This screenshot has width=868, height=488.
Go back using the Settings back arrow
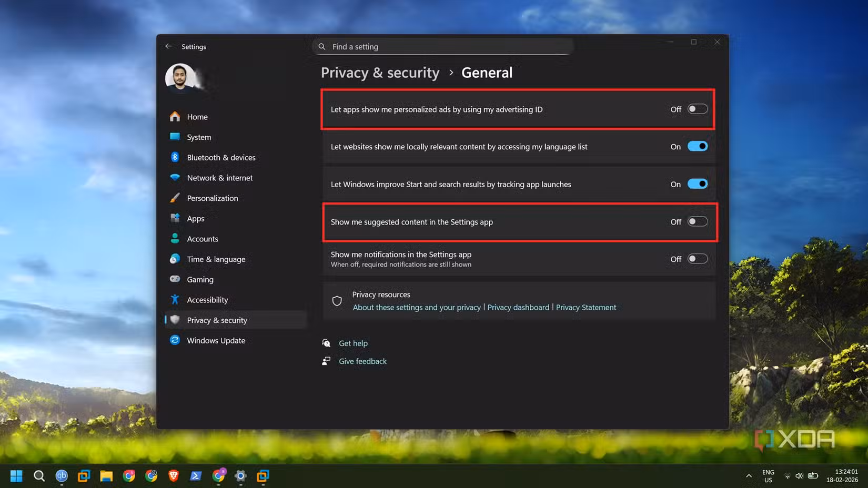(168, 46)
